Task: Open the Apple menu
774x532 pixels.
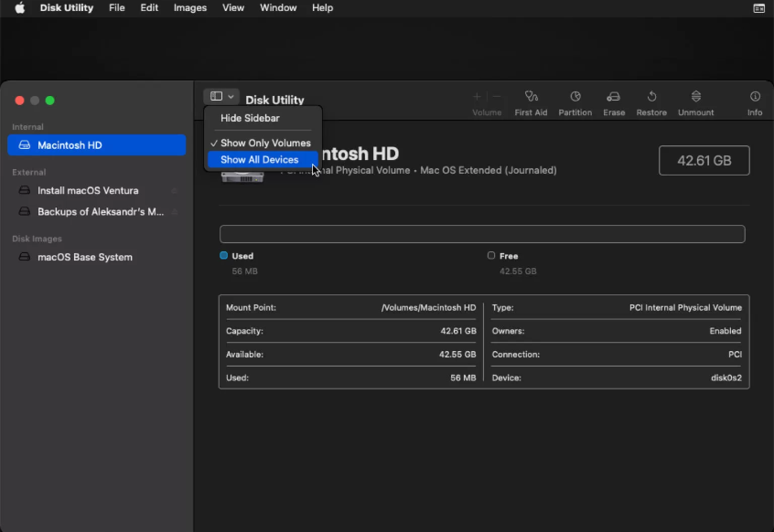Action: tap(19, 8)
